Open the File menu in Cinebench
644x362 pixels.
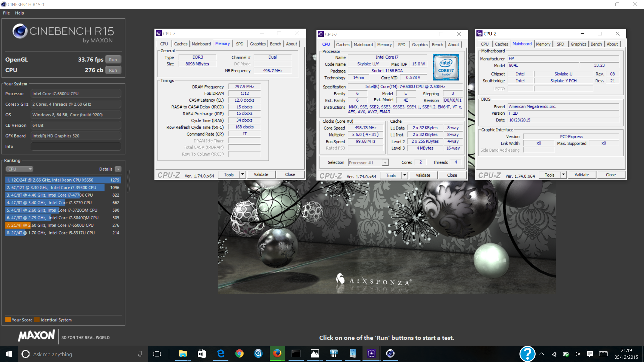[x=6, y=13]
